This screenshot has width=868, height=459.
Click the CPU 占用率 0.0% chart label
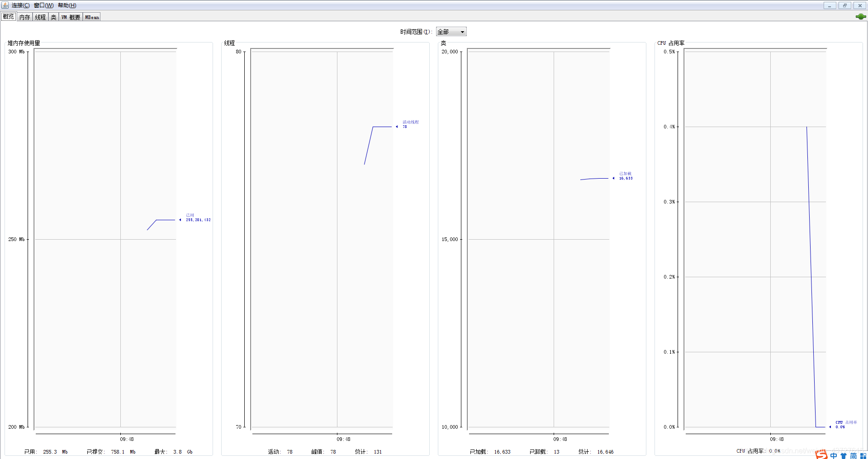[846, 425]
